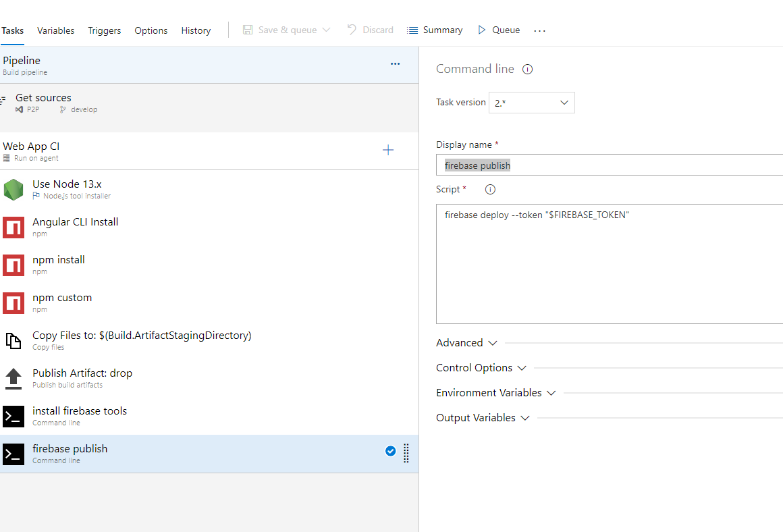Open the Triggers tab
This screenshot has height=532, width=783.
[105, 30]
